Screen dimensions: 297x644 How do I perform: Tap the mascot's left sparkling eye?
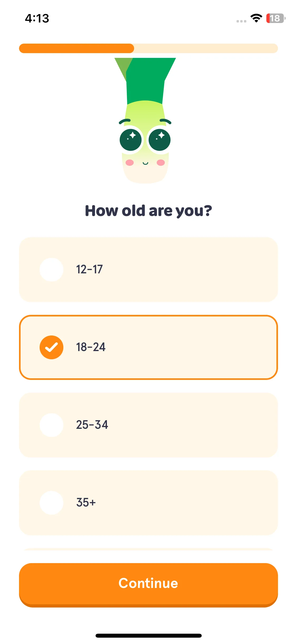tap(131, 140)
